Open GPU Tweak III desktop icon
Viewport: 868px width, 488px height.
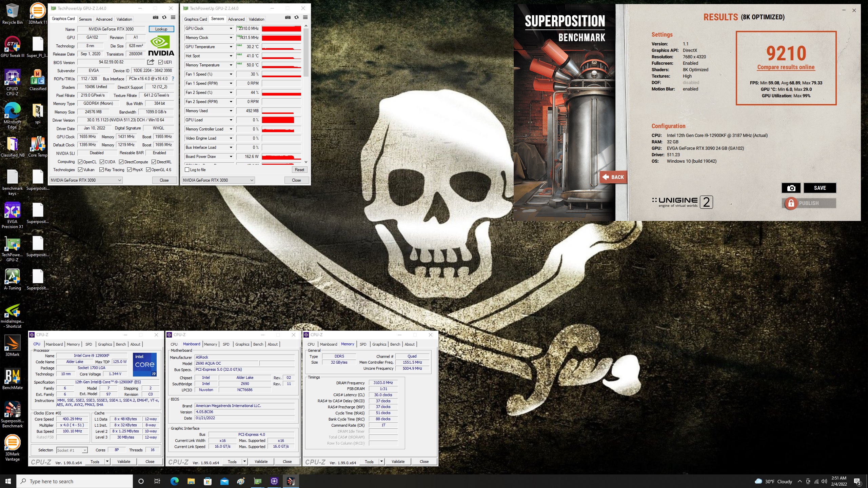(x=12, y=47)
